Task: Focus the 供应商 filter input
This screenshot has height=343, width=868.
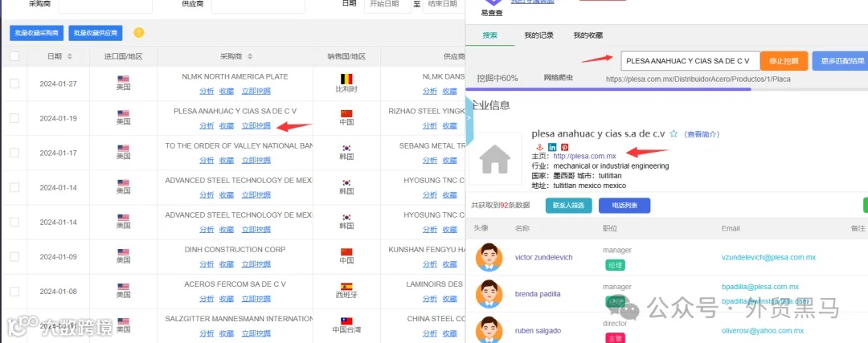Action: [258, 5]
